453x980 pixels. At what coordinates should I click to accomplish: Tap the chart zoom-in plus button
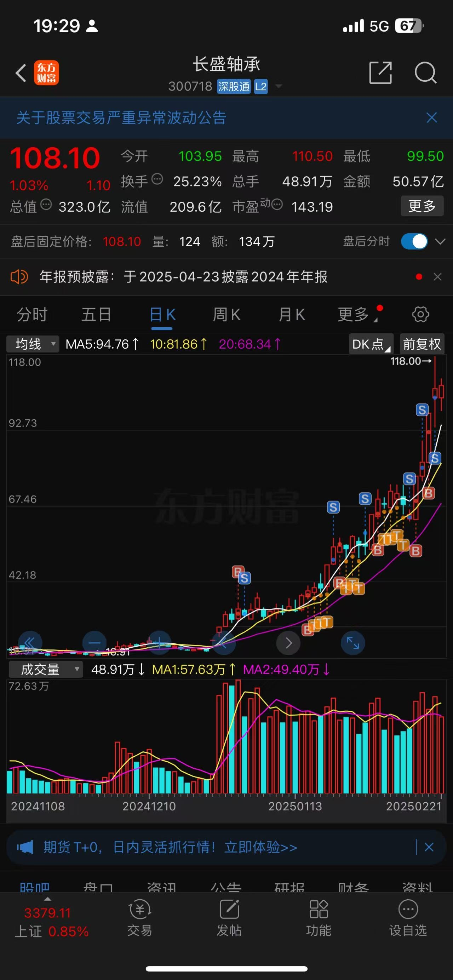tap(159, 643)
